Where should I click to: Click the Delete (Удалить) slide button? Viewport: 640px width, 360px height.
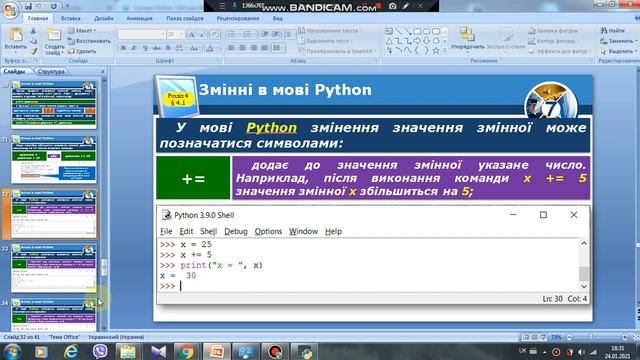[82, 51]
